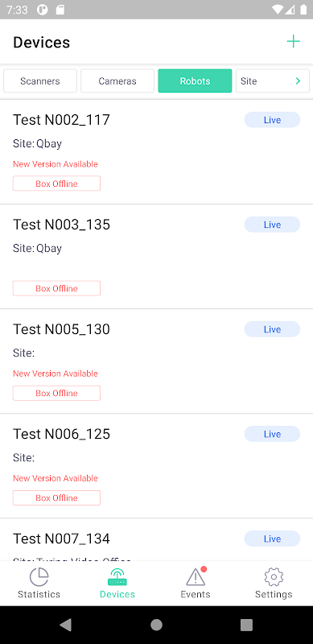Switch to the Scanners tab
Screen dimensions: 313x644
(x=40, y=81)
